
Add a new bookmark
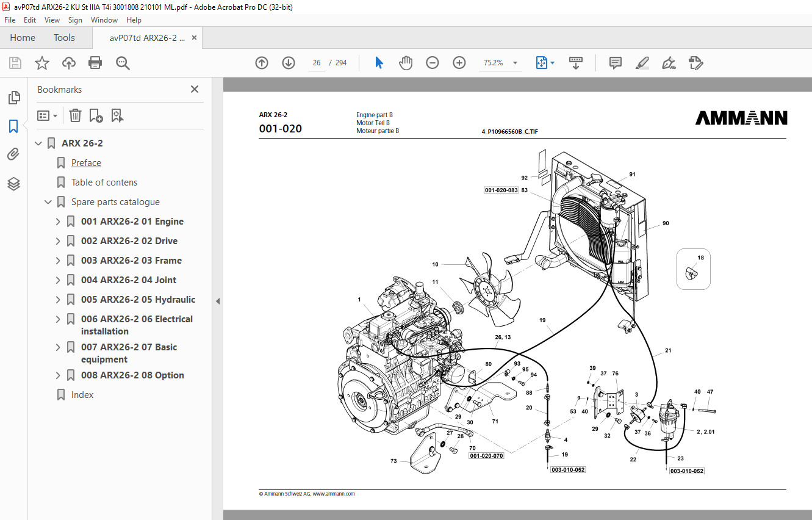pos(96,115)
